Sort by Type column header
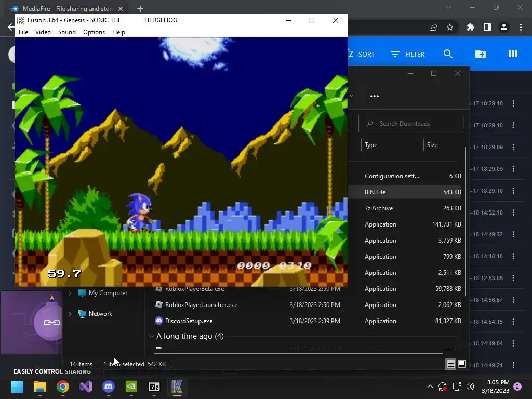 pos(371,145)
